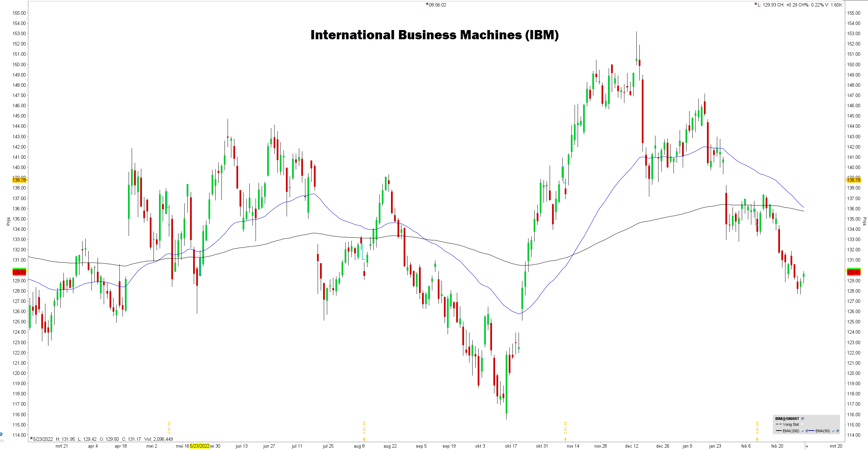Click the mrt 21 date on time axis

pos(62,446)
